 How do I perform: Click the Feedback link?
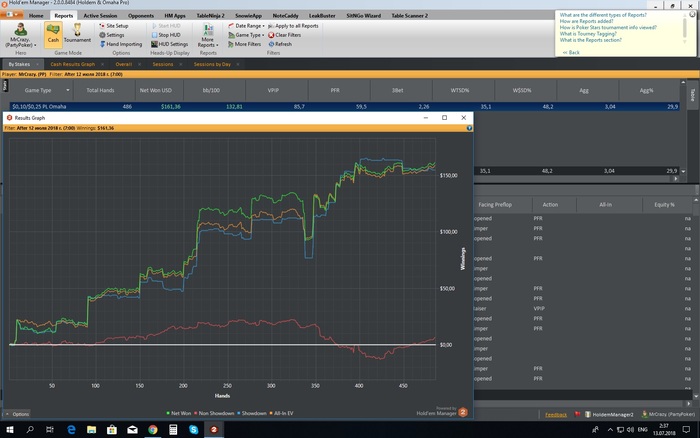coord(556,415)
